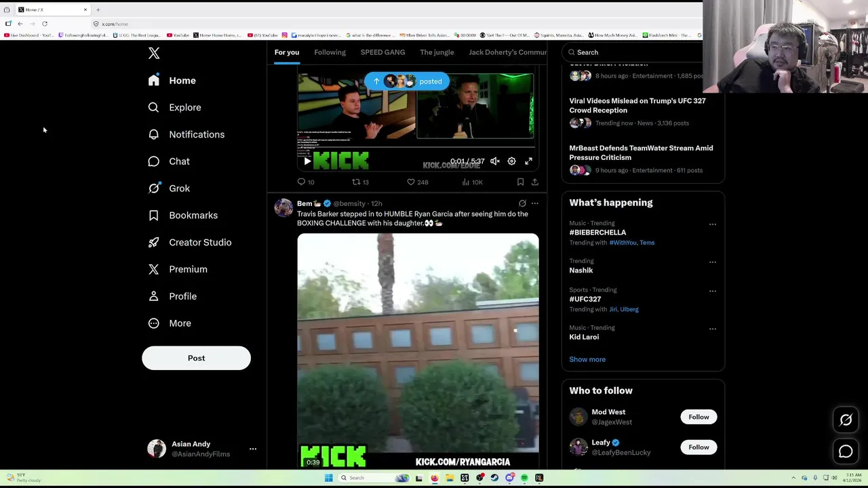Open The jungle tab
Viewport: 868px width, 488px height.
click(x=437, y=52)
